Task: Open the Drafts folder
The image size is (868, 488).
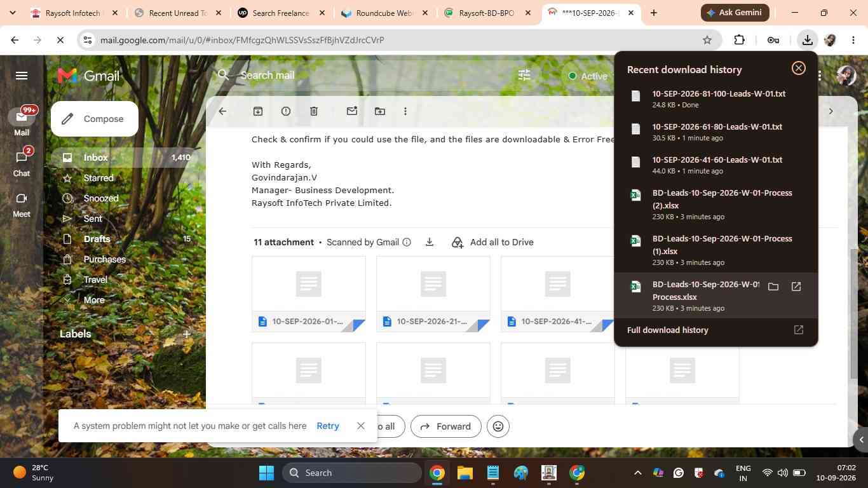Action: pos(97,239)
